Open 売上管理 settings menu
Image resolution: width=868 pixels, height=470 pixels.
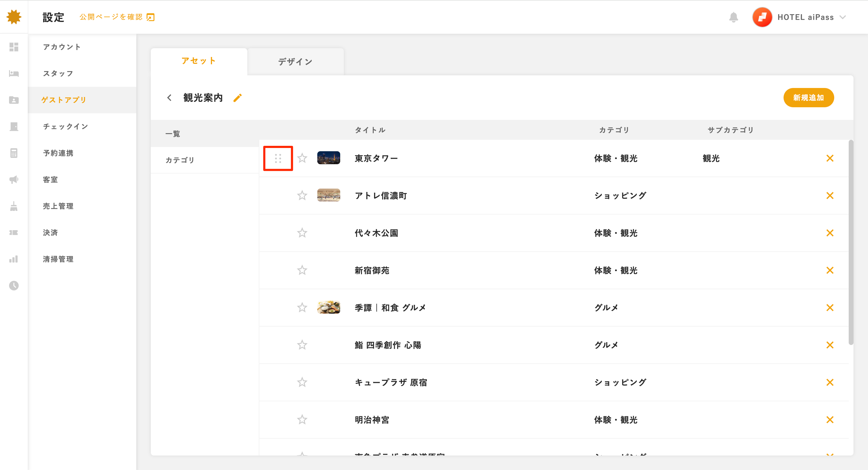point(82,206)
